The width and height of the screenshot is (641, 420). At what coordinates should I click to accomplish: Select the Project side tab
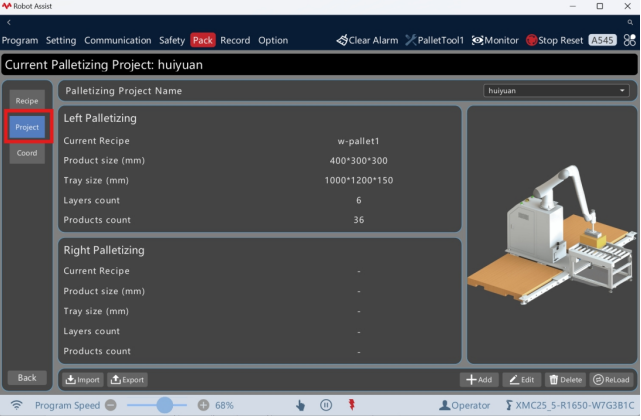tap(27, 127)
